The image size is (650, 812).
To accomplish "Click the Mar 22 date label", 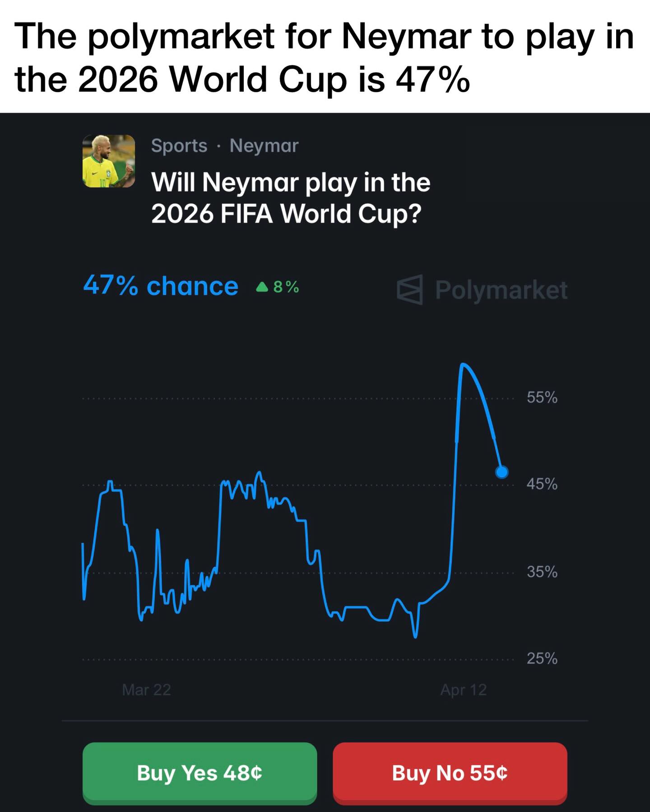I will 146,690.
